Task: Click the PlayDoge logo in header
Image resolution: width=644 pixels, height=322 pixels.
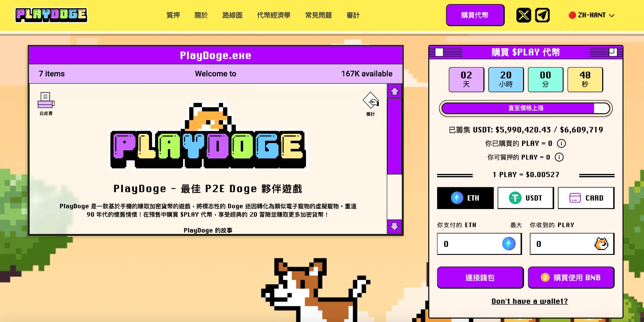Action: coord(51,15)
